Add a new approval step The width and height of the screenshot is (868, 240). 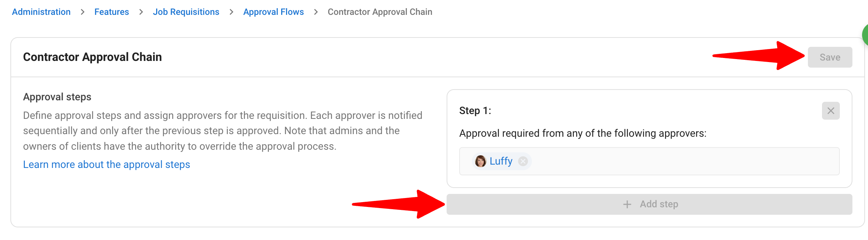(x=649, y=204)
